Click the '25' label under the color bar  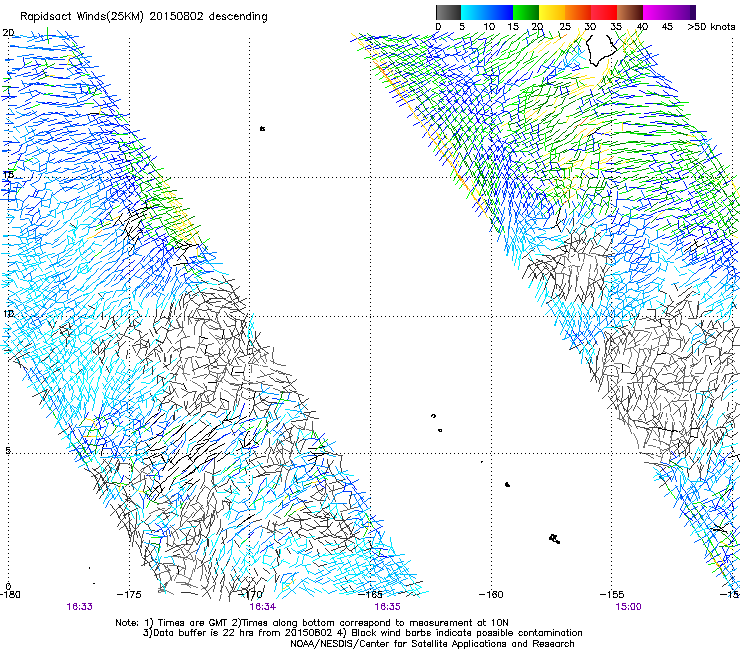[564, 27]
